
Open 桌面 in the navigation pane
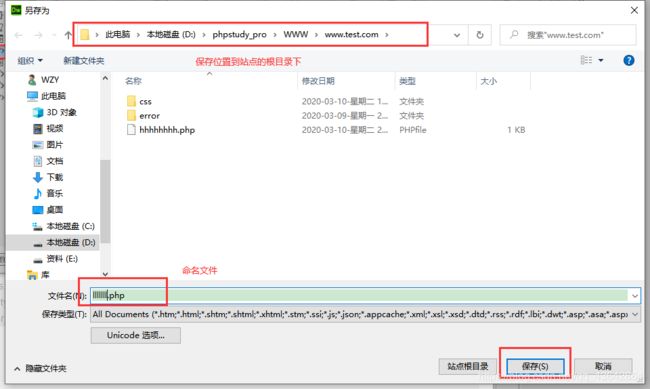54,210
